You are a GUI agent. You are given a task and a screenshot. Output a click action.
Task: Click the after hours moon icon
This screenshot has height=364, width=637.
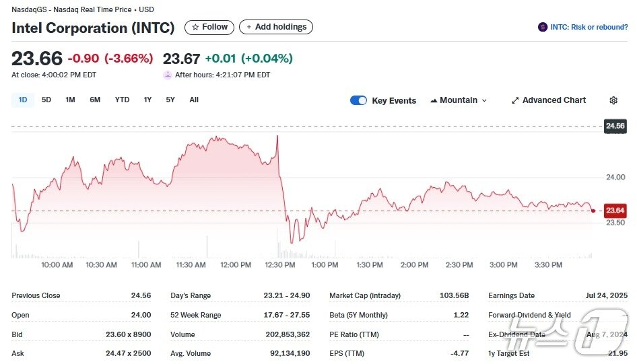[168, 75]
